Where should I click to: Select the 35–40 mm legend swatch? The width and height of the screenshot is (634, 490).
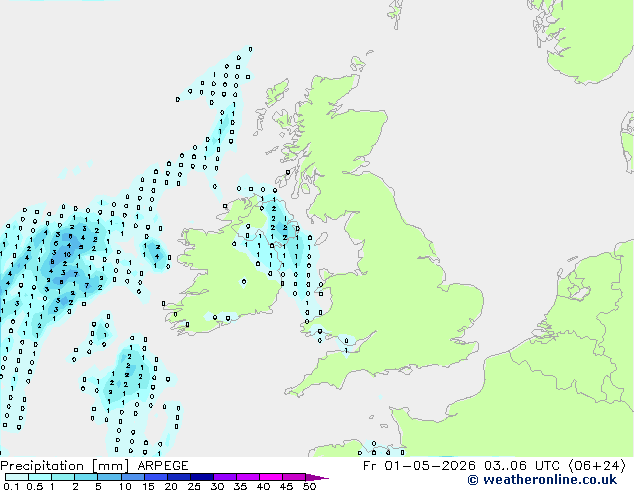pyautogui.click(x=247, y=477)
